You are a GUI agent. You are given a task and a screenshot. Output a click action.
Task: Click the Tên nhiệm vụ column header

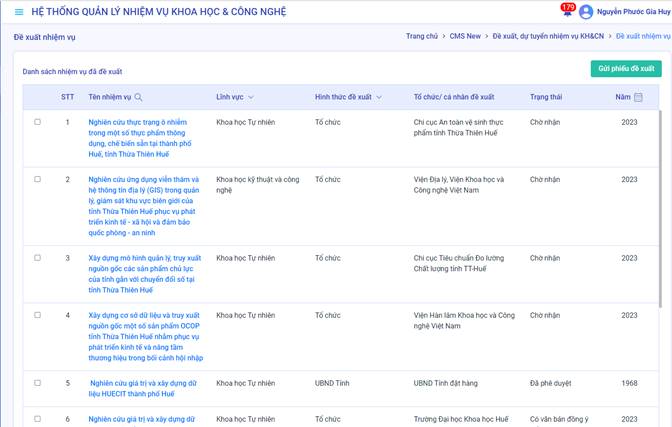coord(110,97)
